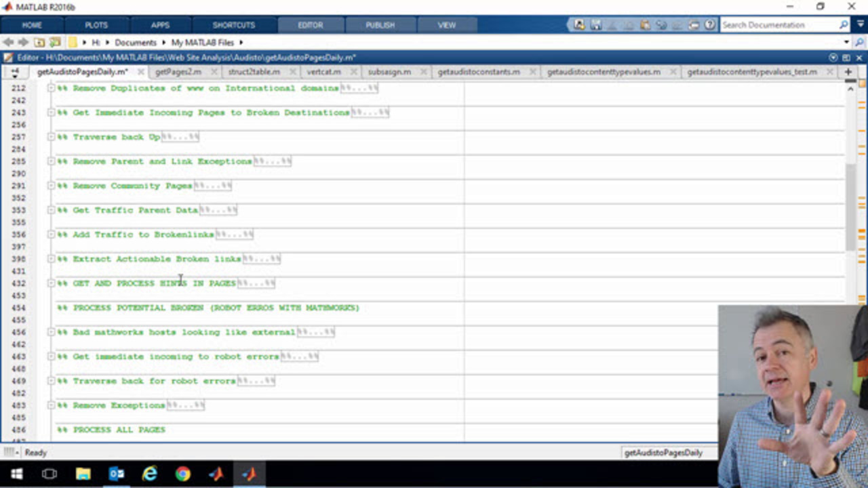Open the PUBLISH ribbon tab
The image size is (868, 488).
(380, 25)
